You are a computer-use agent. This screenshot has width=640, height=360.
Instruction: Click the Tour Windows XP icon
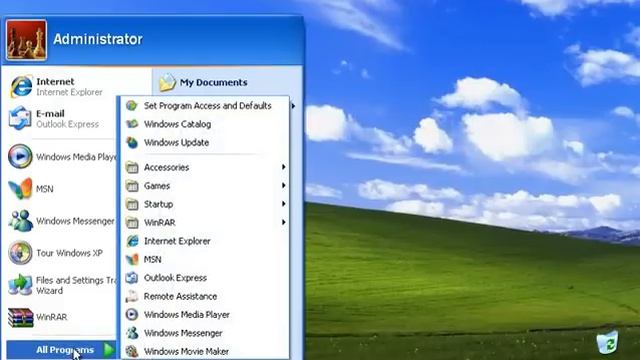20,252
